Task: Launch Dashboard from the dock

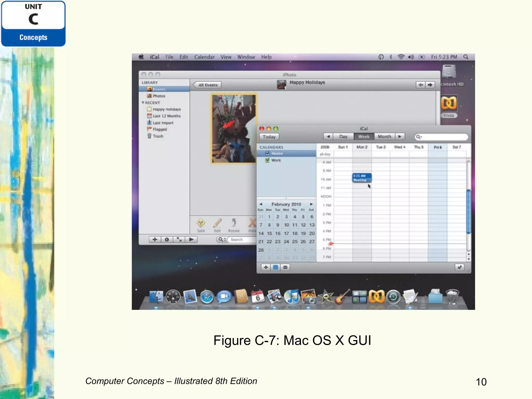Action: pyautogui.click(x=173, y=297)
